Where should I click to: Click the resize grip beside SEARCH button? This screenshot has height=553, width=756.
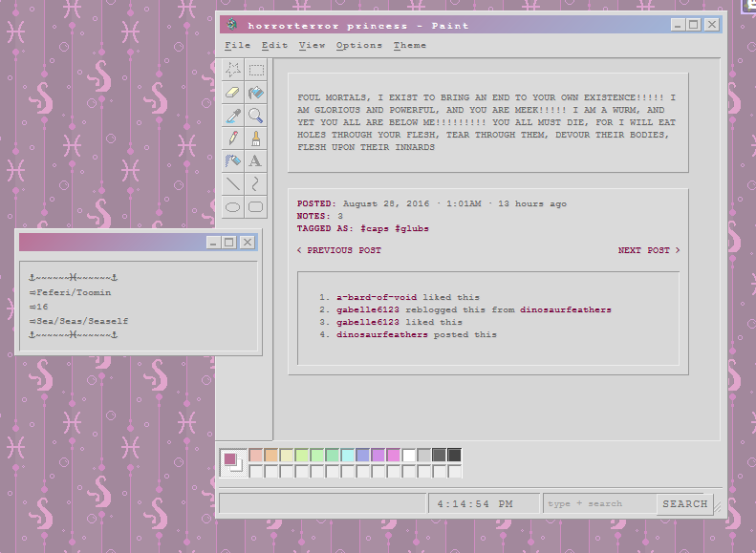click(718, 507)
